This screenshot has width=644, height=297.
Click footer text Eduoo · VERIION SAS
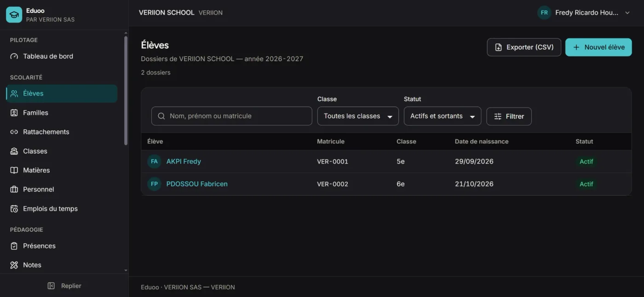click(x=171, y=287)
